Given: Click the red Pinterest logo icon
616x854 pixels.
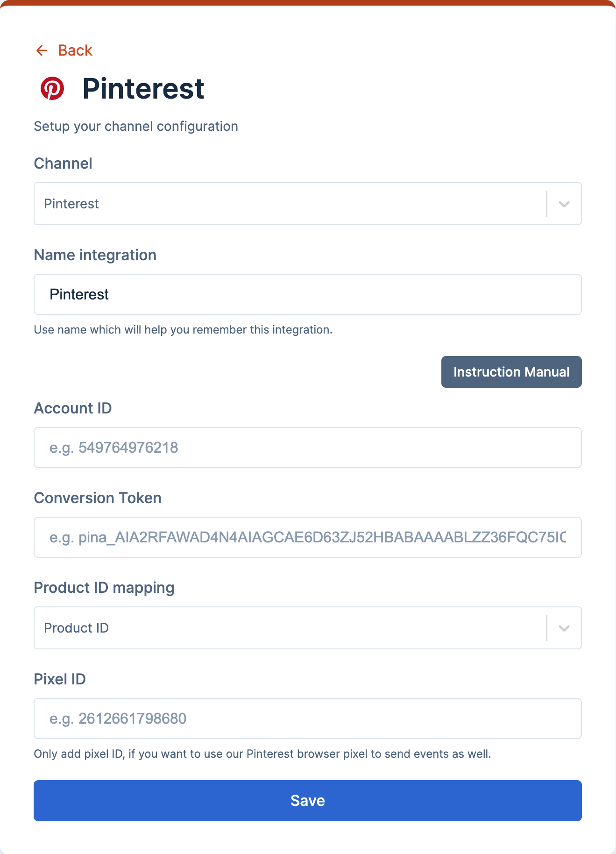Looking at the screenshot, I should 52,88.
